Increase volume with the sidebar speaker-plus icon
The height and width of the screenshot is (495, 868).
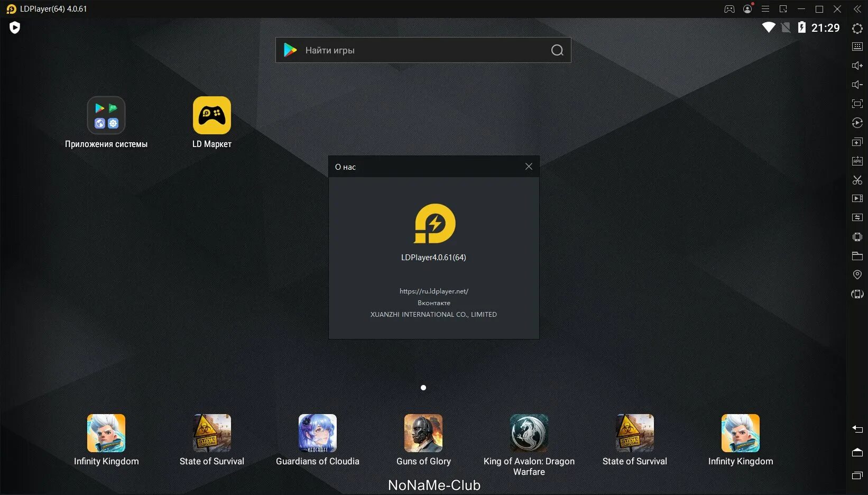tap(857, 66)
